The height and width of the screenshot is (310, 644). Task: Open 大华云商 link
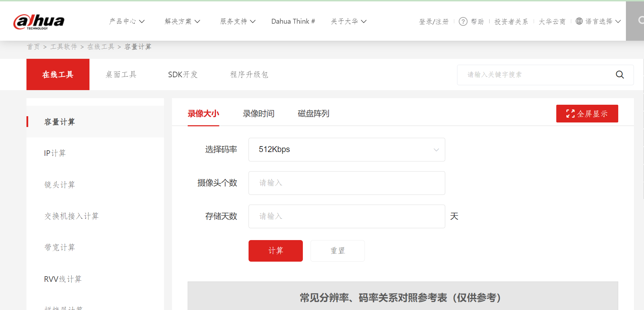(x=552, y=22)
